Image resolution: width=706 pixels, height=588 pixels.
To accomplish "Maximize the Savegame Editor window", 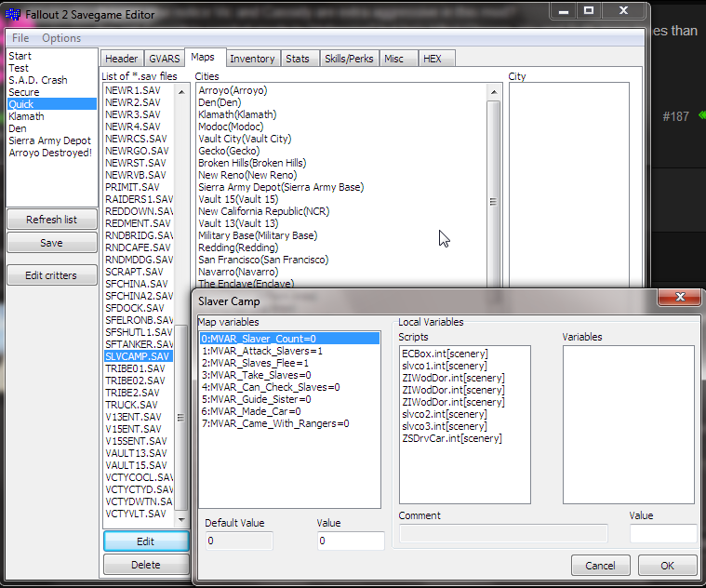I will pos(589,10).
